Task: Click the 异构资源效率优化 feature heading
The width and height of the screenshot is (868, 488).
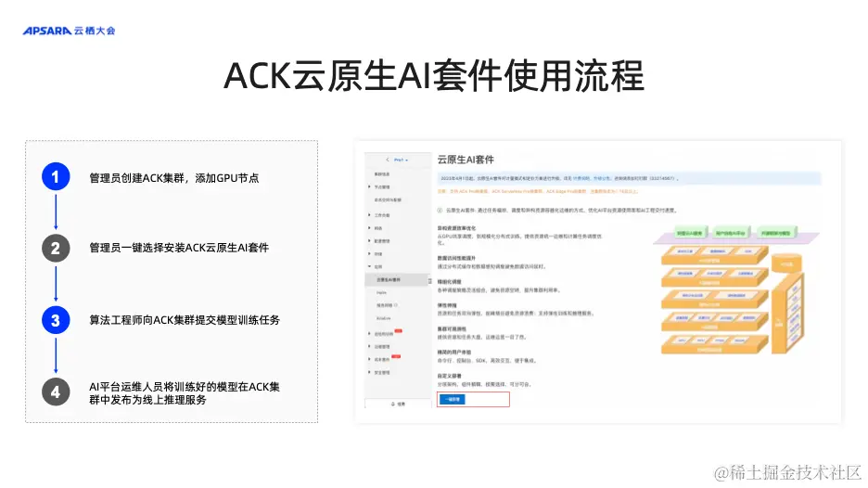Action: click(x=456, y=228)
